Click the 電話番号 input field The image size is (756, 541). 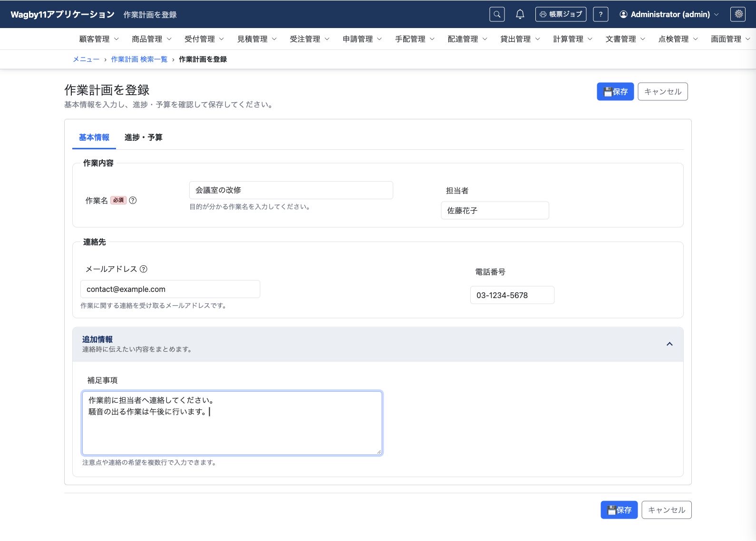click(x=512, y=295)
